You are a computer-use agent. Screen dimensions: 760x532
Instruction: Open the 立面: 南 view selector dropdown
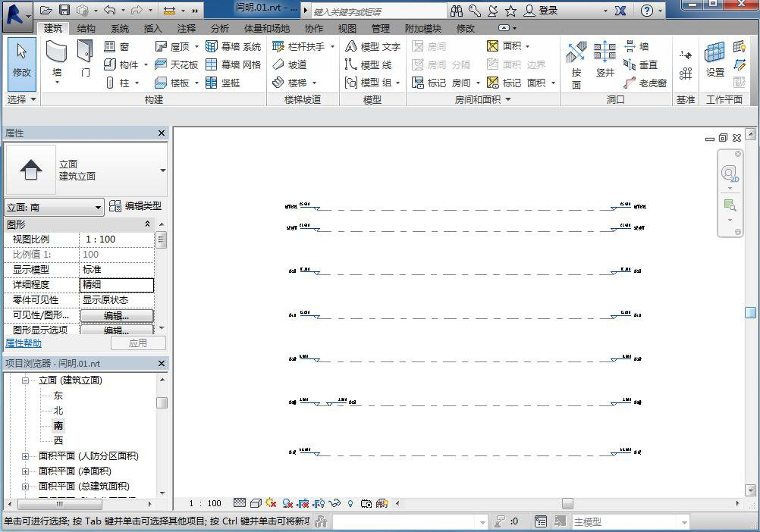click(55, 208)
